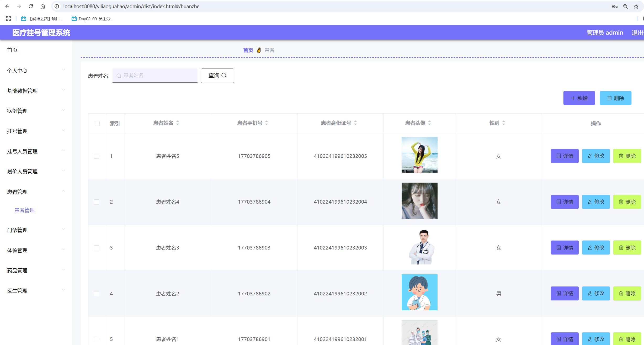Image resolution: width=644 pixels, height=345 pixels.
Task: Click 删除 for 患者姓名2
Action: click(x=627, y=293)
